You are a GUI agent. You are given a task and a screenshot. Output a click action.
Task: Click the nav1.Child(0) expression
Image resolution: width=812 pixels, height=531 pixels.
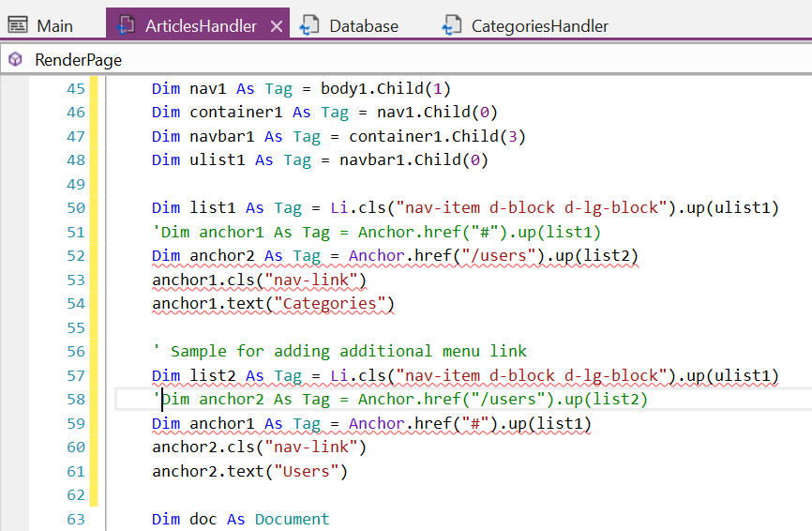[437, 113]
